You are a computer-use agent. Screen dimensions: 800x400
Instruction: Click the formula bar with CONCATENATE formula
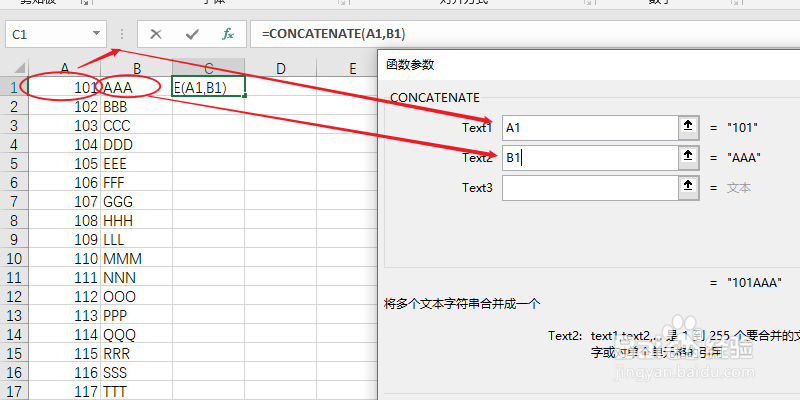525,34
